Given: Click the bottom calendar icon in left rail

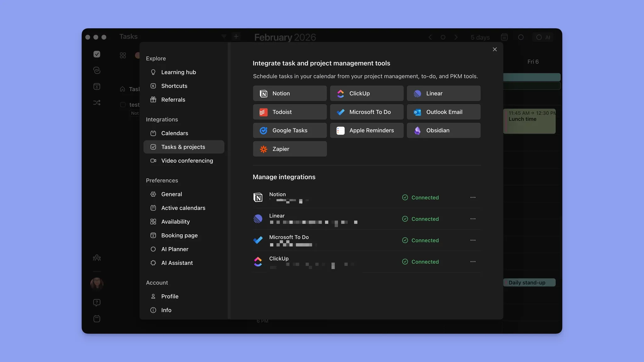Looking at the screenshot, I should coord(97,319).
